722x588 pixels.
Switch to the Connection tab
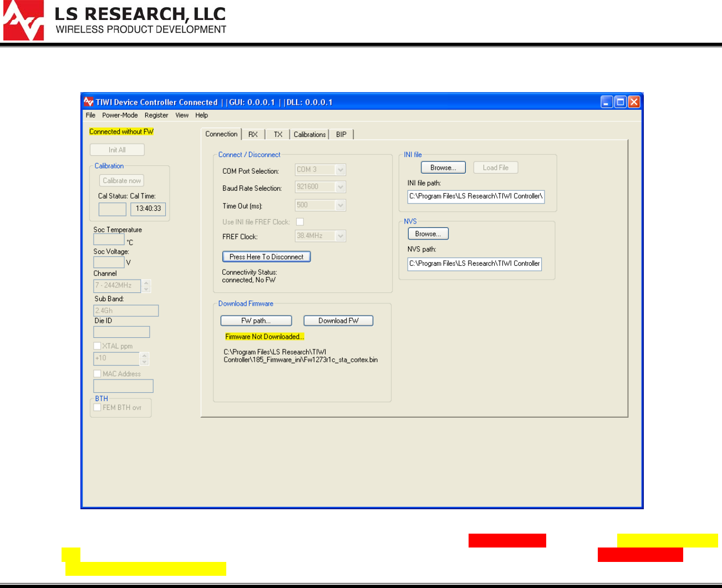[221, 134]
